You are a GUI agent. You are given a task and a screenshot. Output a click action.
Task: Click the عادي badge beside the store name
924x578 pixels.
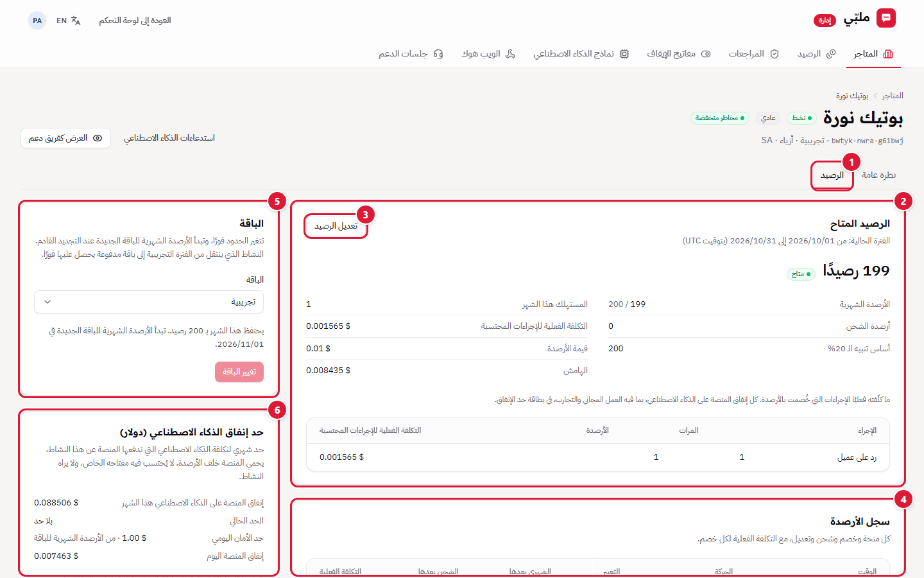768,118
